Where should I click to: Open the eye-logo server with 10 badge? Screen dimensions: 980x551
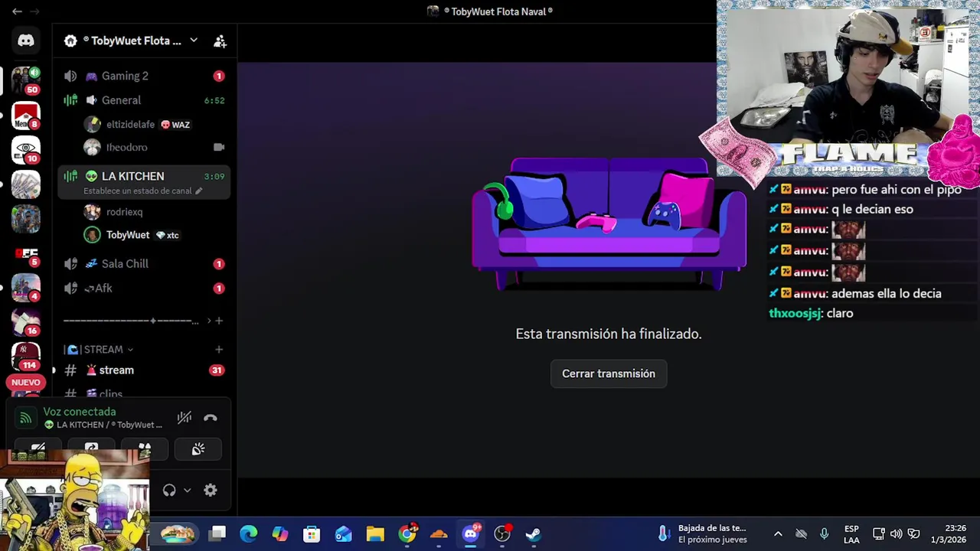point(25,149)
